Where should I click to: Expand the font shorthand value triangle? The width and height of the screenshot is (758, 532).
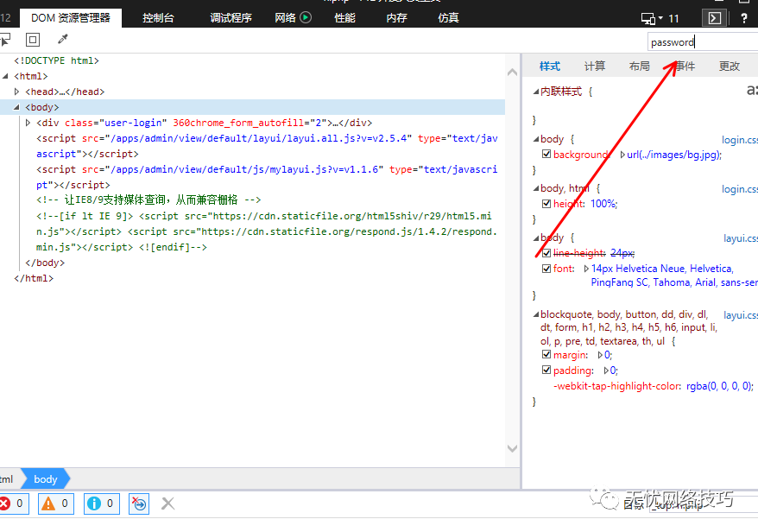click(586, 269)
